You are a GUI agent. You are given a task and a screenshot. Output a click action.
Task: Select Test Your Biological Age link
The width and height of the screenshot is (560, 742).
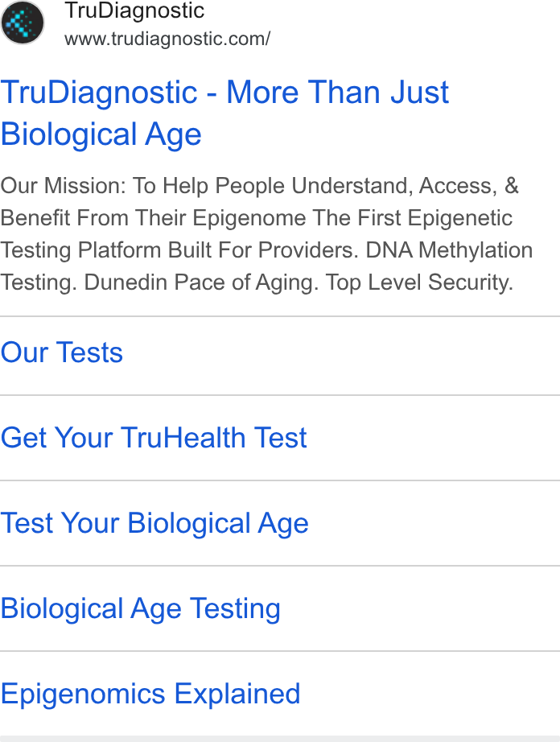coord(154,523)
